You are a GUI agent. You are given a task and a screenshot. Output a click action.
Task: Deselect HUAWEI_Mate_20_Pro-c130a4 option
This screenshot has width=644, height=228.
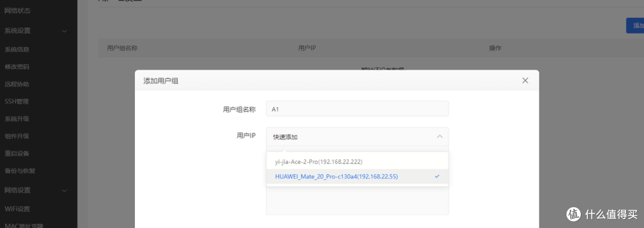[x=357, y=176]
